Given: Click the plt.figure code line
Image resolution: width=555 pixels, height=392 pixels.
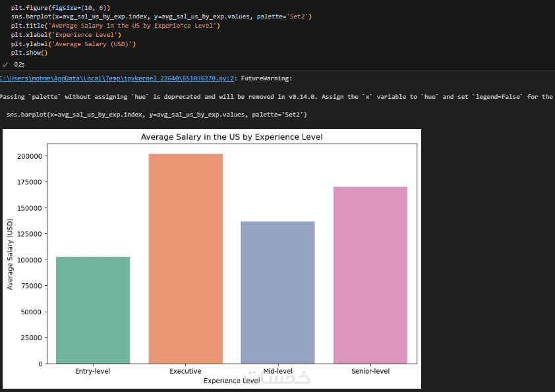Looking at the screenshot, I should click(61, 7).
